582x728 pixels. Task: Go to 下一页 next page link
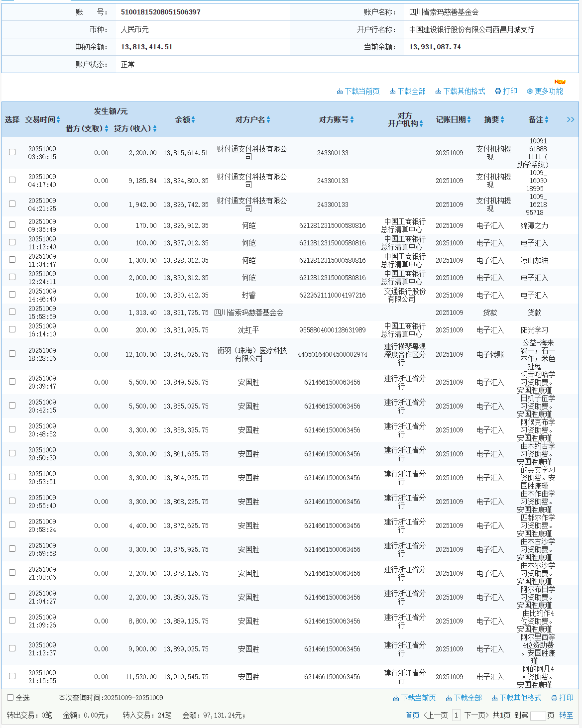[x=476, y=715]
